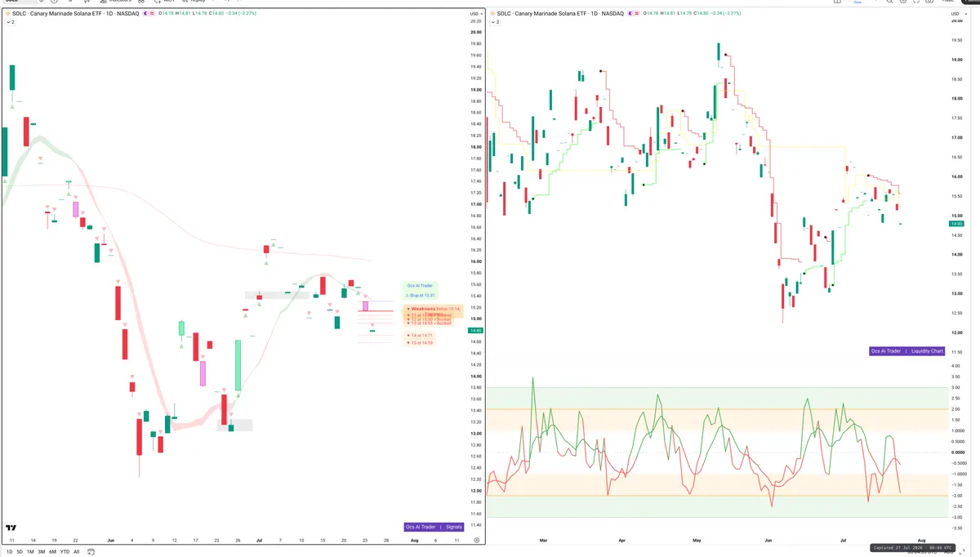Collapse the indicator legend '2' on right chart
Screen dimensions: 980x557
pyautogui.click(x=494, y=22)
